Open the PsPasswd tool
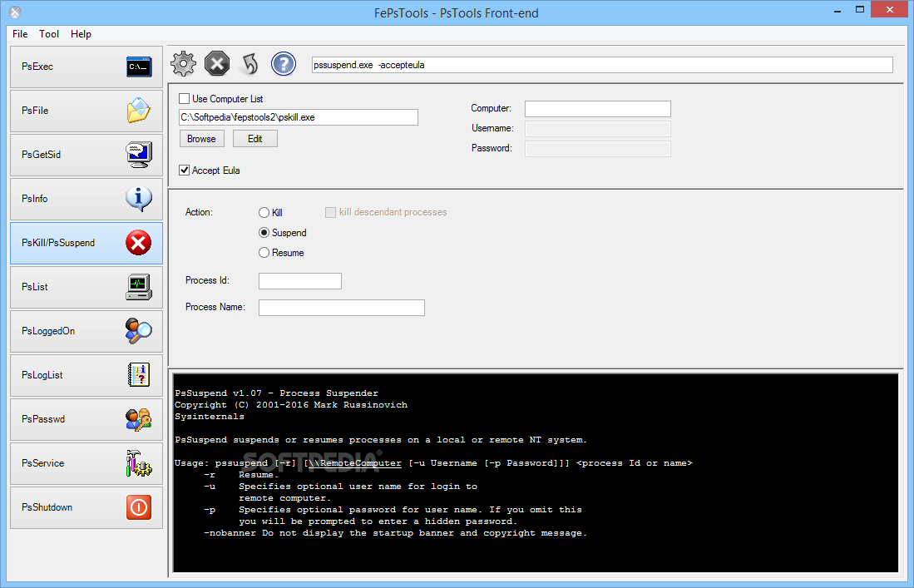 pos(86,419)
